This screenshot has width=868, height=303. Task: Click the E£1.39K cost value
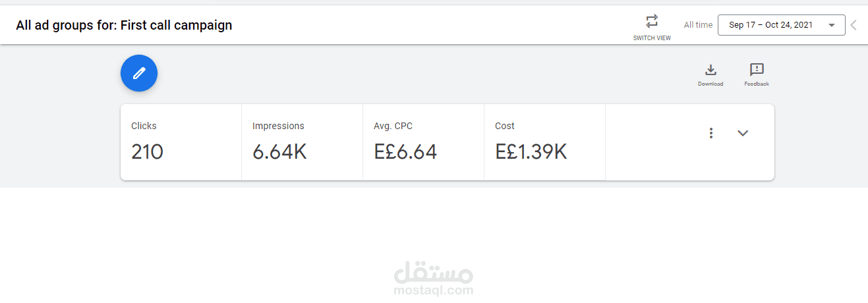[531, 152]
